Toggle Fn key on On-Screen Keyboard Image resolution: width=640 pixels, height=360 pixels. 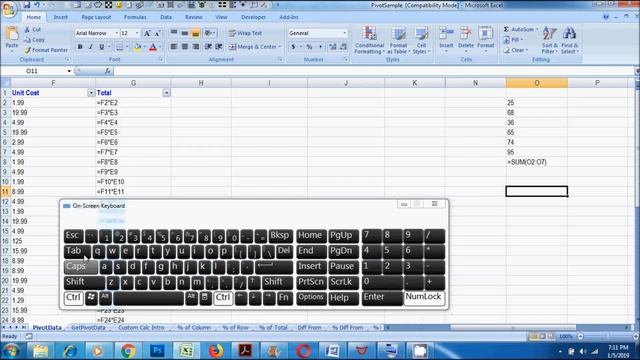[284, 298]
